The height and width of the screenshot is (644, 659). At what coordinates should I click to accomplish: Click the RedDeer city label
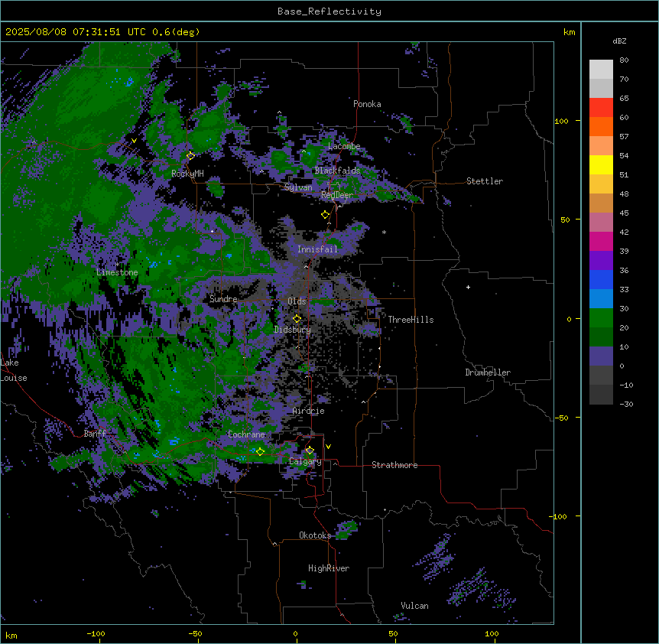click(337, 195)
